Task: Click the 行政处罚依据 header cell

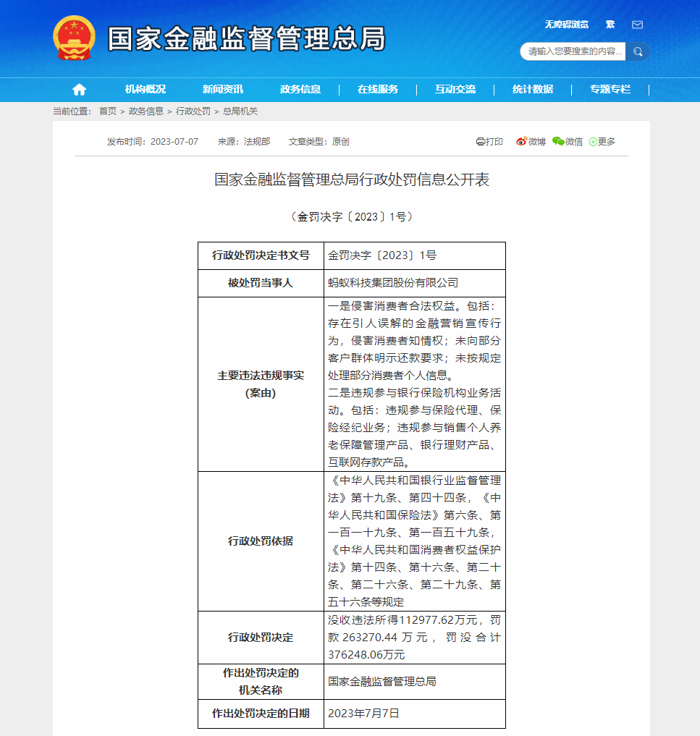Action: coord(261,541)
